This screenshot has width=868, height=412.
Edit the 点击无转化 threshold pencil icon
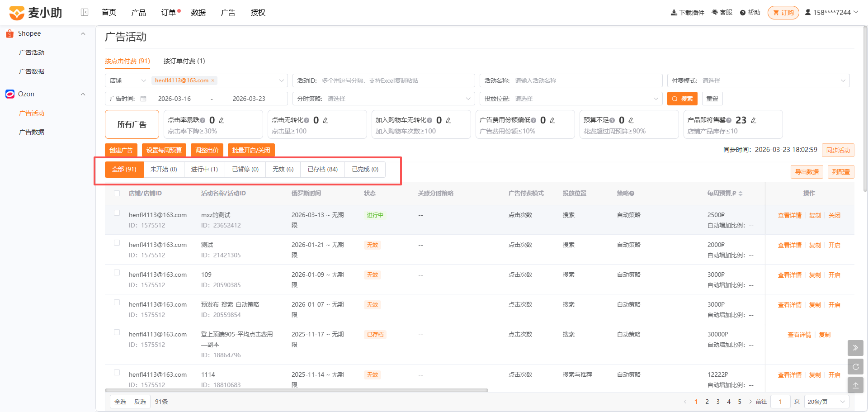(325, 120)
